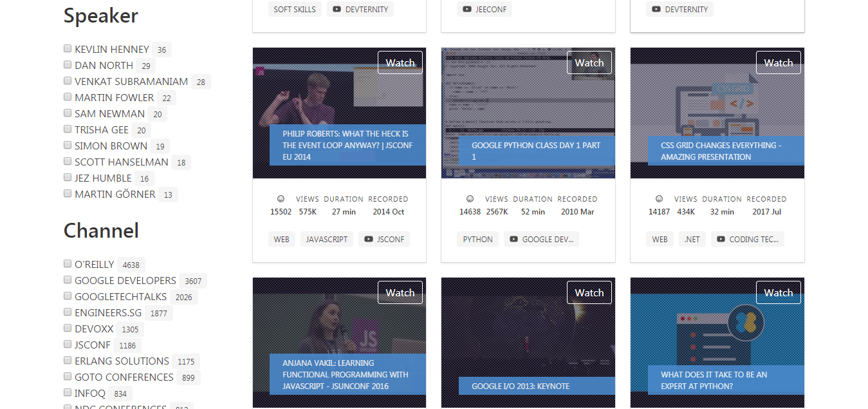The image size is (868, 409).
Task: Filter by the PYTHON tag
Action: click(x=478, y=239)
